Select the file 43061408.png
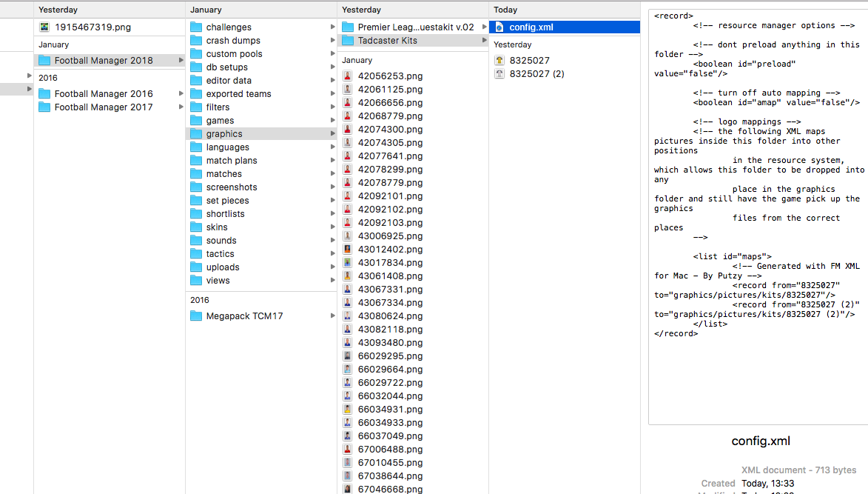The width and height of the screenshot is (868, 494). [390, 276]
